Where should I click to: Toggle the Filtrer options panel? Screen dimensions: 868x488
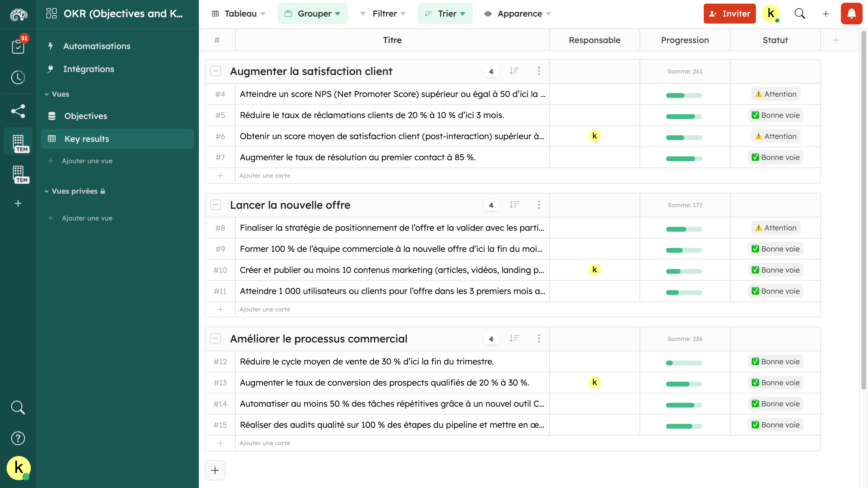pyautogui.click(x=383, y=13)
